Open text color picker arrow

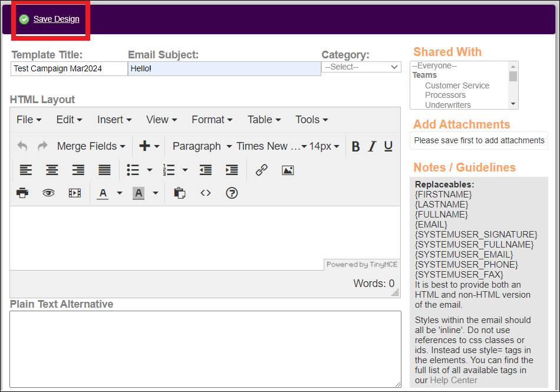(120, 193)
